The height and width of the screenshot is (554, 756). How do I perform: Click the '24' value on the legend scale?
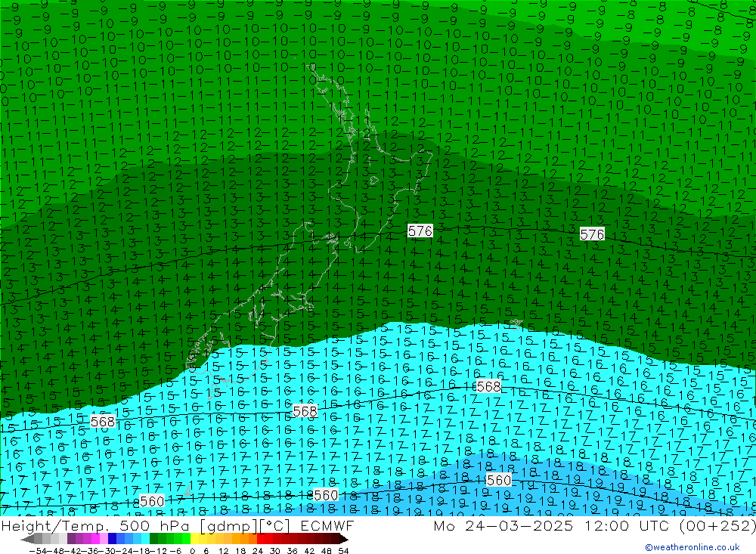pos(258,551)
